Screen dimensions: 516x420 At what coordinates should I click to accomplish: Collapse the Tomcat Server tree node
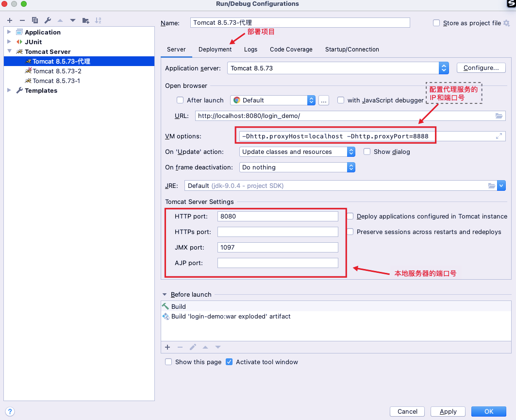coord(9,51)
